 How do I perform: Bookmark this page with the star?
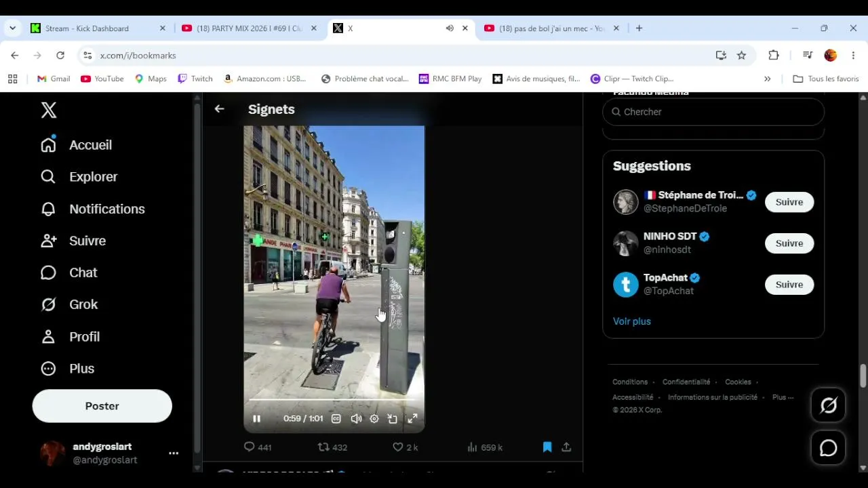click(742, 56)
